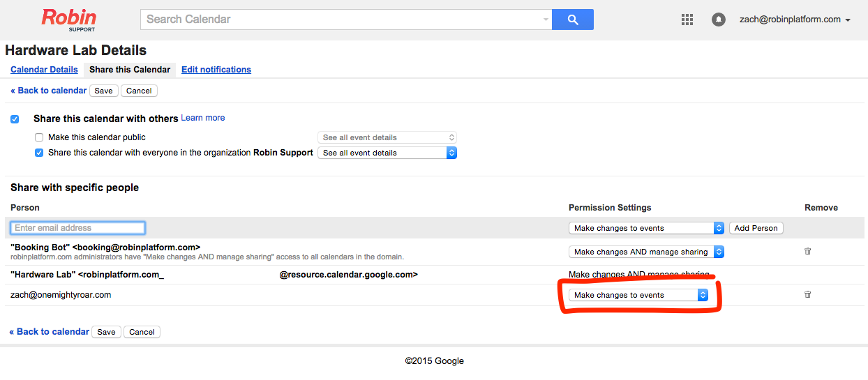Remove zach@onemightyroar.com using its trash icon
The image size is (868, 380).
click(x=808, y=294)
